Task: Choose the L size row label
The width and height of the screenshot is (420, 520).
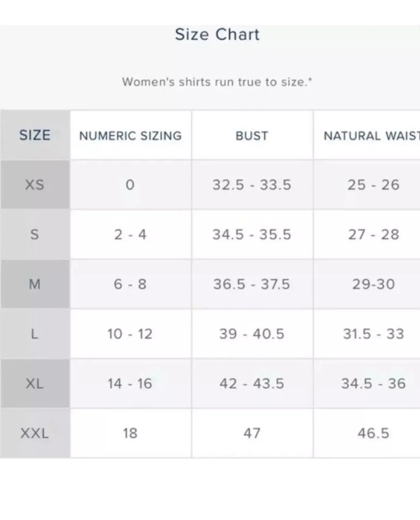Action: 35,334
